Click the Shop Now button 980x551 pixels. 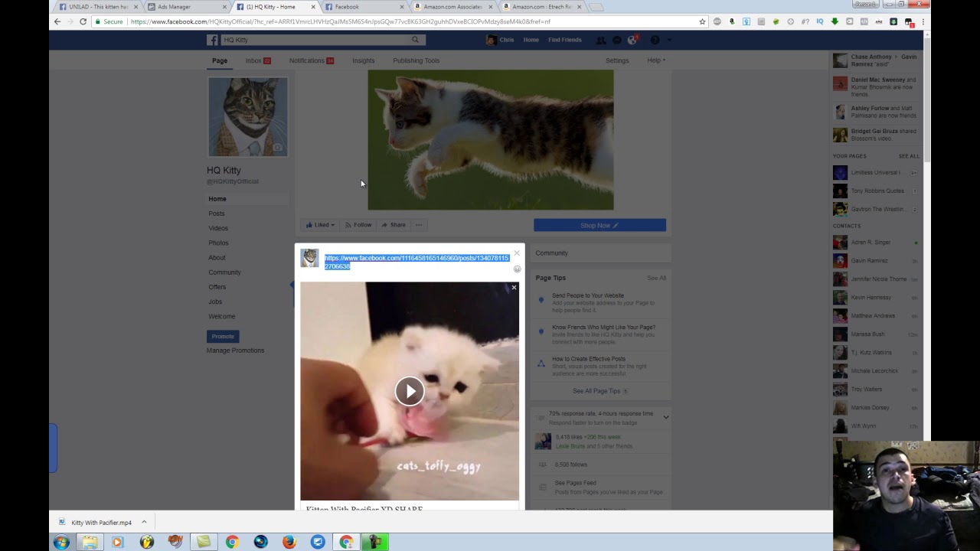(599, 225)
